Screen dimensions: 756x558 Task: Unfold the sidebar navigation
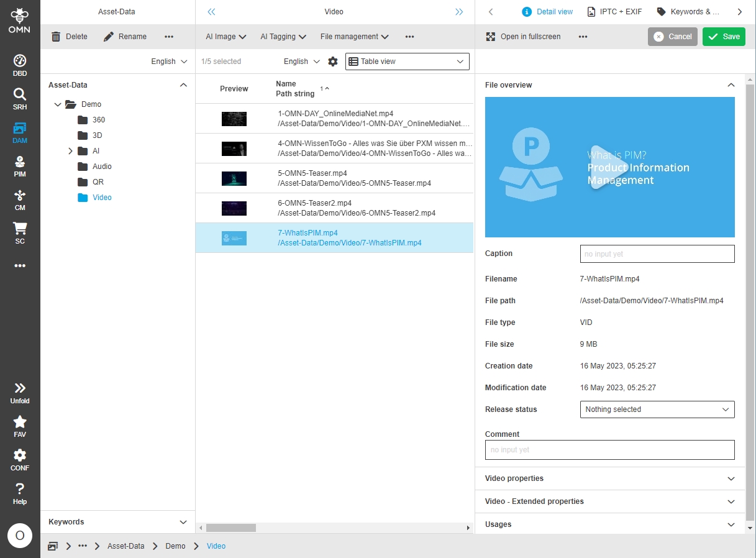pos(20,392)
